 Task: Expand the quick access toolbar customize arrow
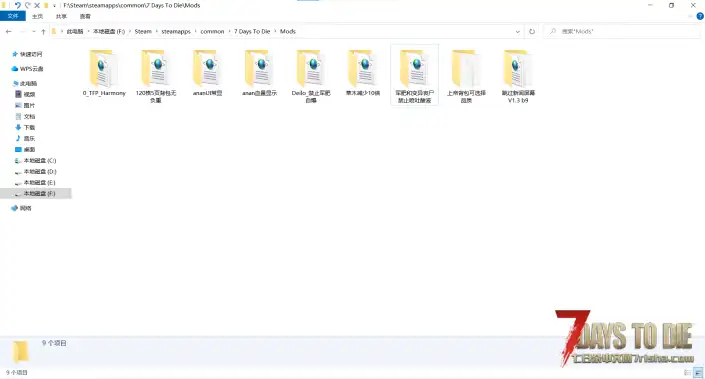point(54,5)
